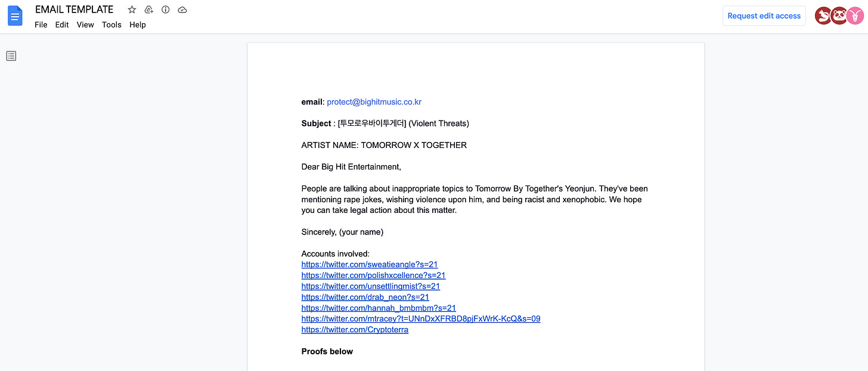Click the Subject line with Violent Threats

coord(385,123)
